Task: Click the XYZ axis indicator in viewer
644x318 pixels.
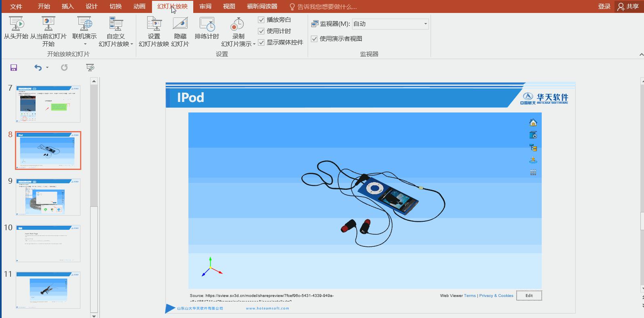Action: pyautogui.click(x=211, y=267)
